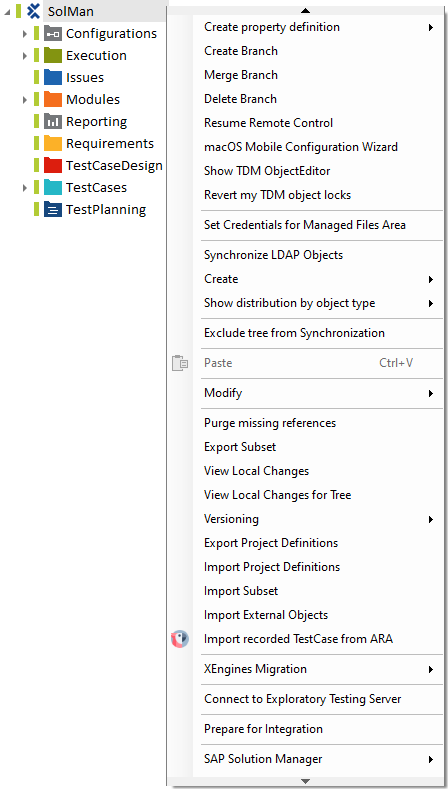
Task: Collapse the SolMan root node
Action: [7, 11]
